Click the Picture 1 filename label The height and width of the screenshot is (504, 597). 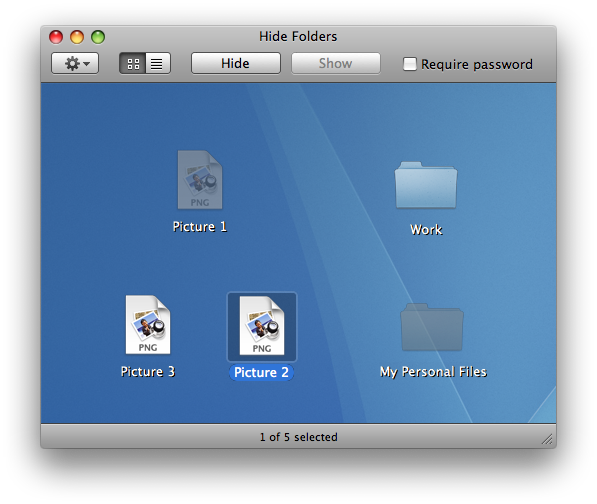point(200,226)
